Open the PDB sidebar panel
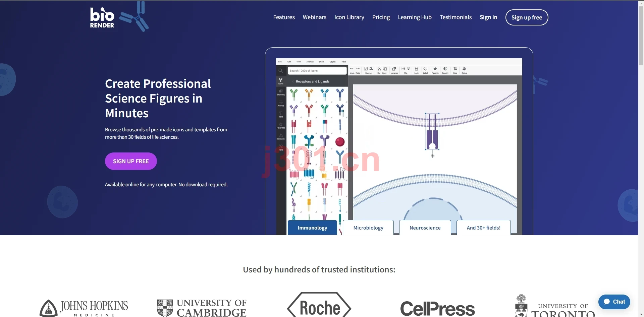 (x=281, y=147)
